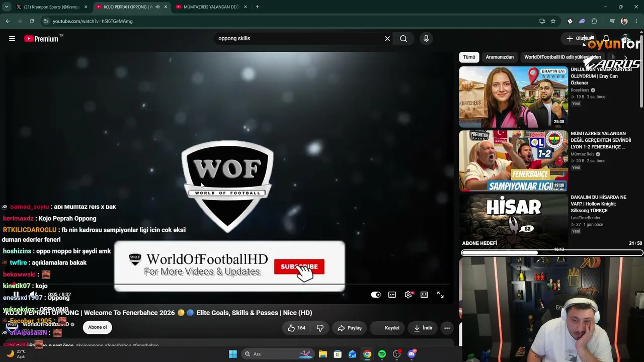Share the video via Paylaş
Screen dimensions: 644x362
[x=350, y=328]
